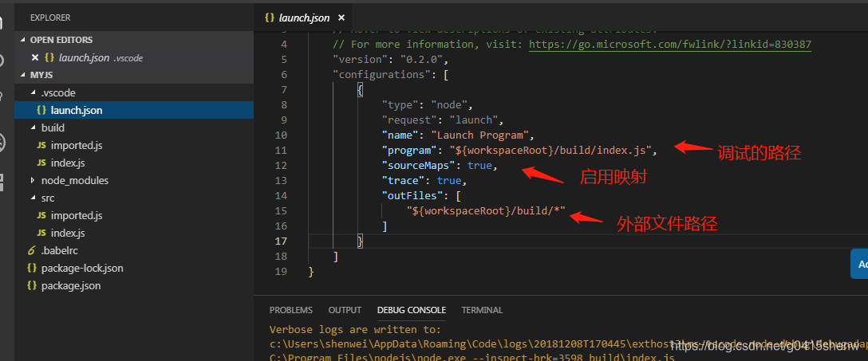
Task: Activate the launch.json editor tab
Action: 303,18
